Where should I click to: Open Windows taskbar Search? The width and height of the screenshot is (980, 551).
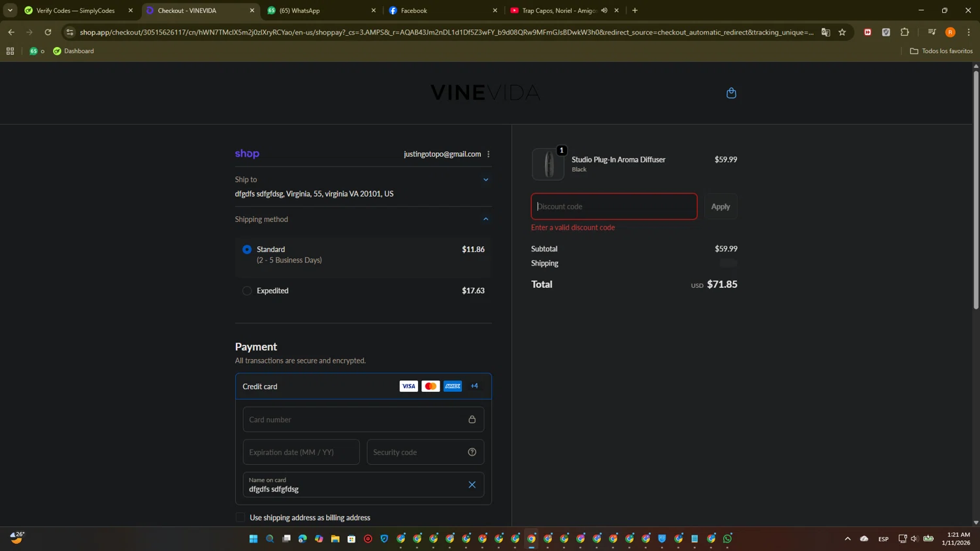270,539
